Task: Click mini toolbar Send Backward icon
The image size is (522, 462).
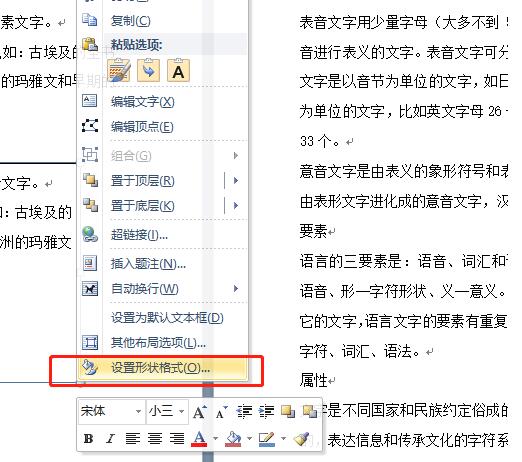Action: [310, 411]
